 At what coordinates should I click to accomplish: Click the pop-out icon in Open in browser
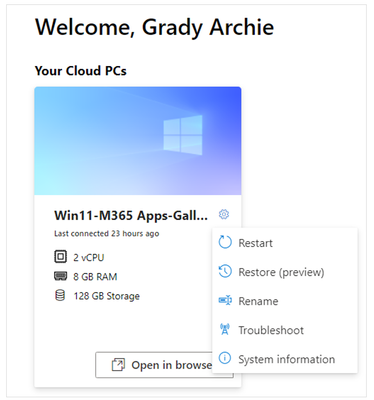coord(118,365)
